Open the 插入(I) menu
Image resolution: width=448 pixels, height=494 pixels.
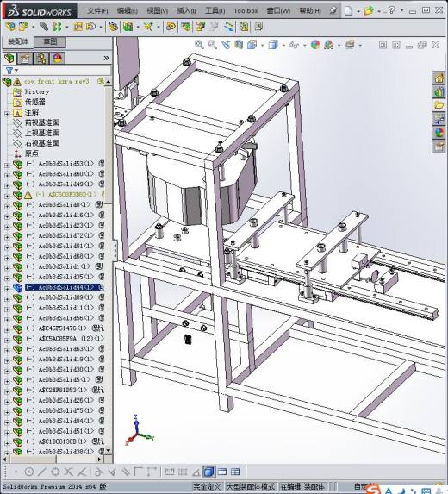tap(186, 10)
